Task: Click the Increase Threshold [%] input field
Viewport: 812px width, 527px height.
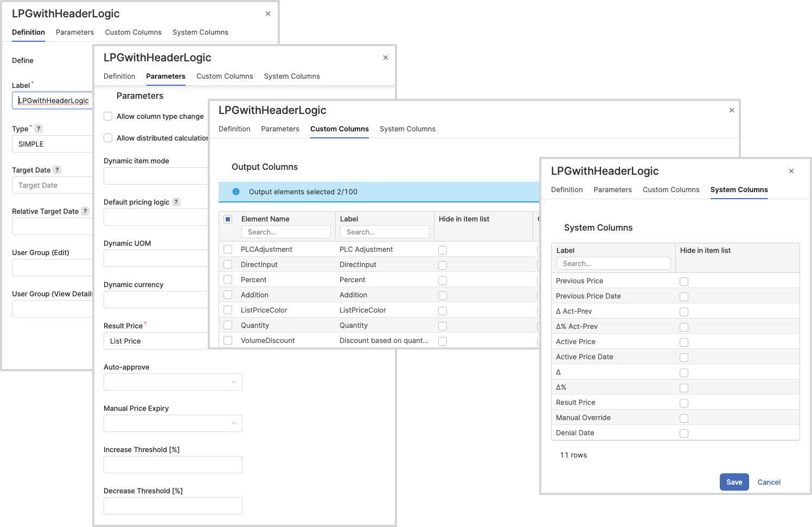Action: [x=172, y=465]
